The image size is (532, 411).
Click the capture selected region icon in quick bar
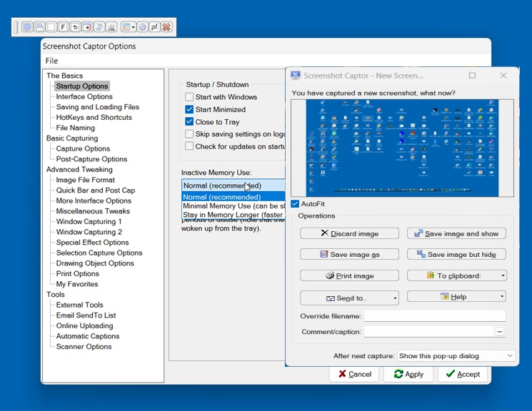[51, 27]
